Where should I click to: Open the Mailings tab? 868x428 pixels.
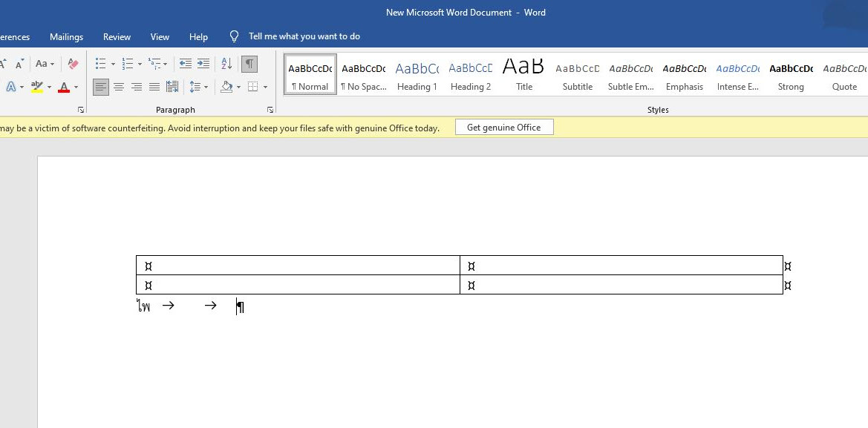[x=66, y=36]
